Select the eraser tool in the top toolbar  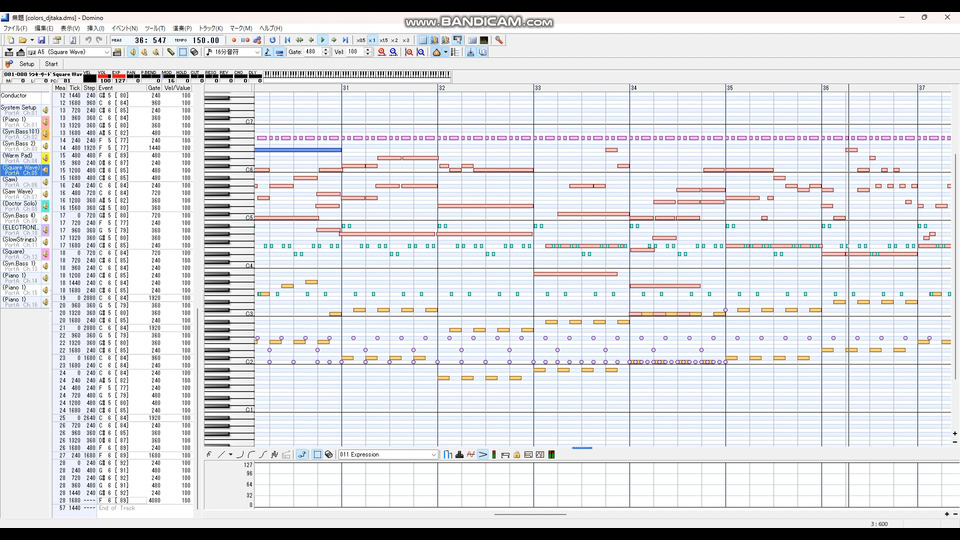pos(194,53)
